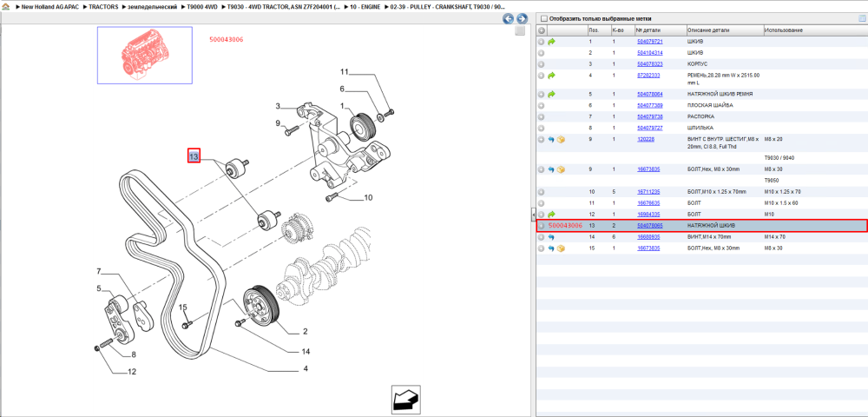Open part number link 16711235
868x417 pixels.
click(648, 192)
